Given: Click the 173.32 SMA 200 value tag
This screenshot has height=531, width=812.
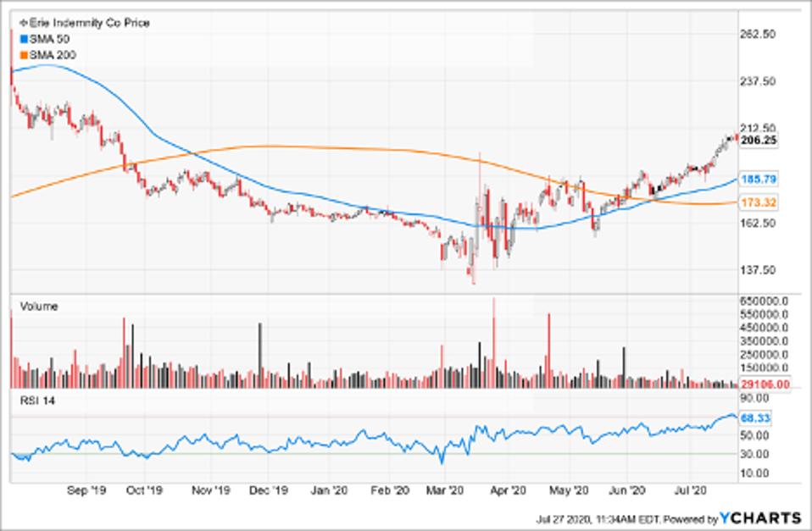Looking at the screenshot, I should point(758,202).
